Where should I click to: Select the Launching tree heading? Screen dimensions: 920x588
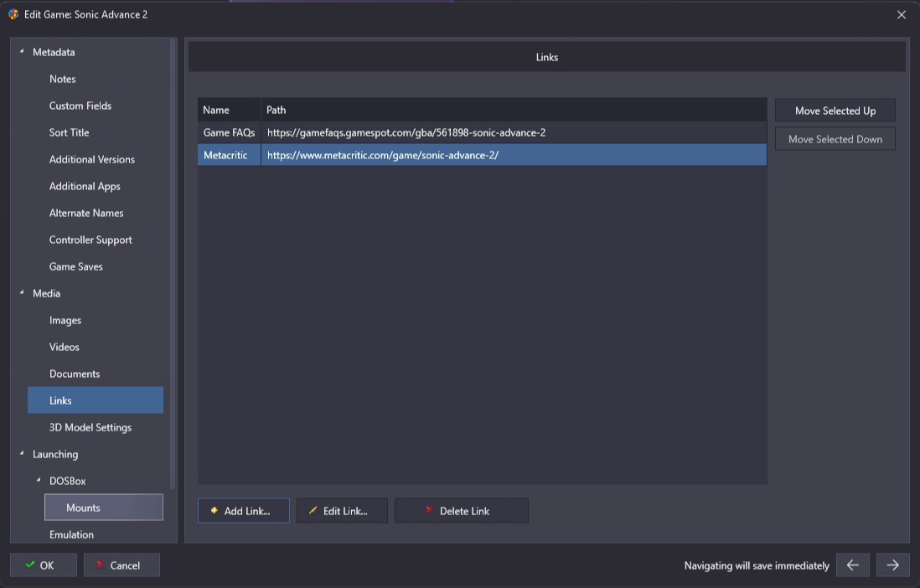click(x=55, y=454)
